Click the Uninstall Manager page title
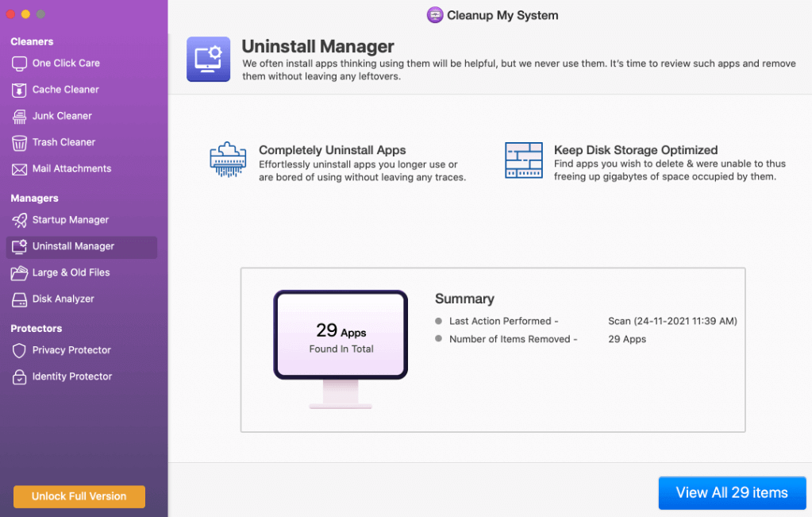Screen dimensions: 812x517 pyautogui.click(x=317, y=47)
